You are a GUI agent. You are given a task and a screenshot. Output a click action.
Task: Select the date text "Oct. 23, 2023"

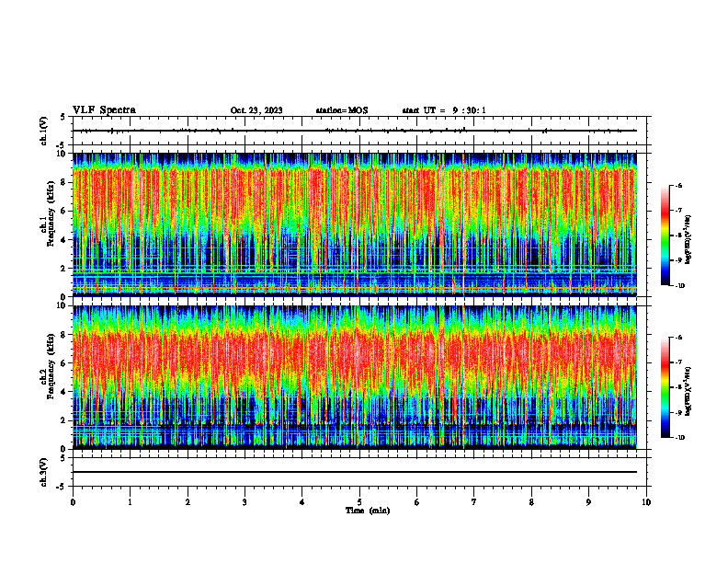coord(256,110)
